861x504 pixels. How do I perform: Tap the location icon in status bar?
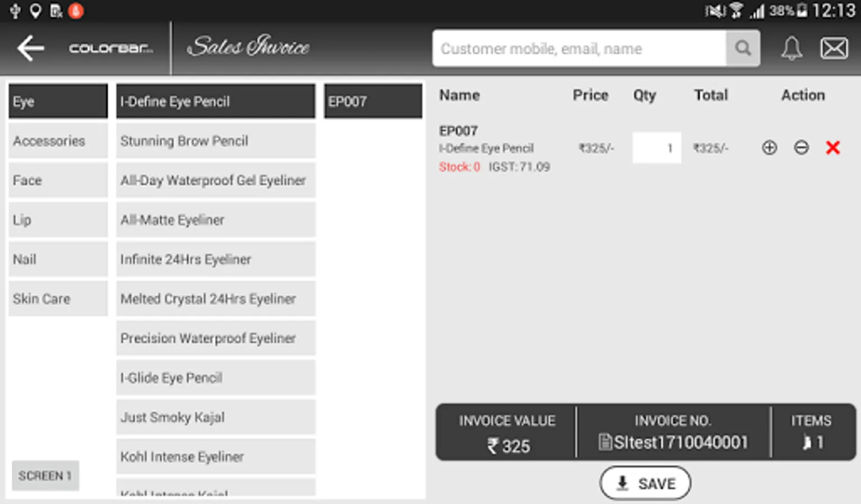coord(35,11)
